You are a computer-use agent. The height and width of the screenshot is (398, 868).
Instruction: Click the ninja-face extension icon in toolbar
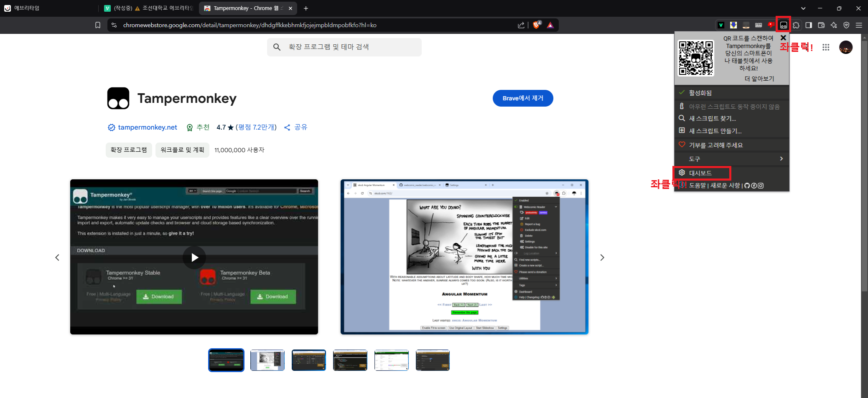746,25
